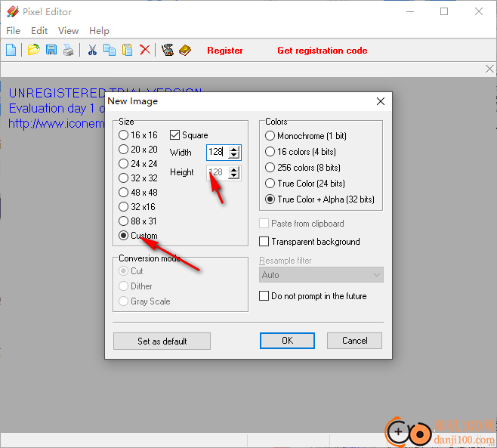The image size is (497, 448).
Task: Click the New file toolbar icon
Action: [x=11, y=50]
